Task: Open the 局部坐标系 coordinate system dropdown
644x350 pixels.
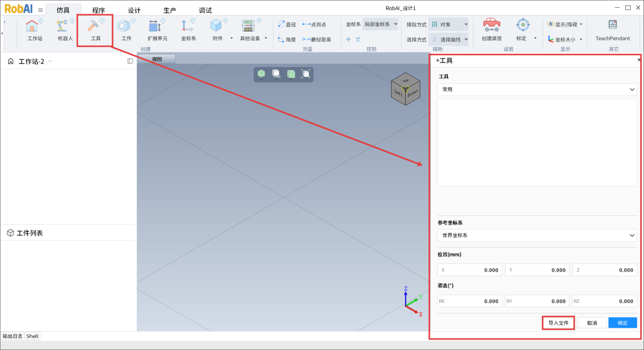Action: (x=380, y=24)
